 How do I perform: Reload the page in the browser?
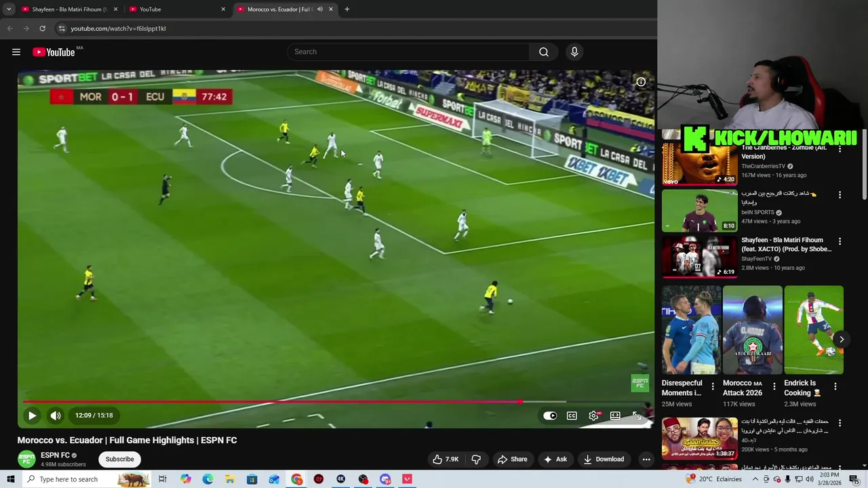pyautogui.click(x=42, y=28)
